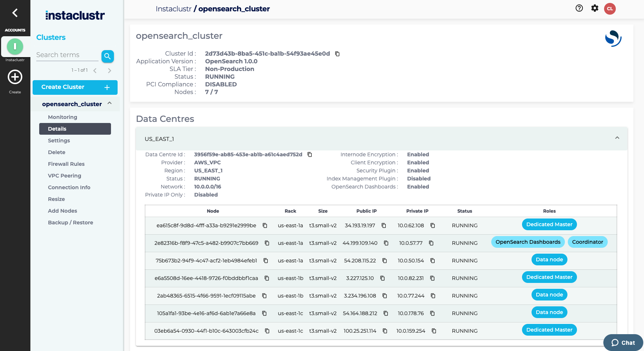Viewport: 644px width, 351px height.
Task: Open the help question mark icon
Action: [579, 8]
